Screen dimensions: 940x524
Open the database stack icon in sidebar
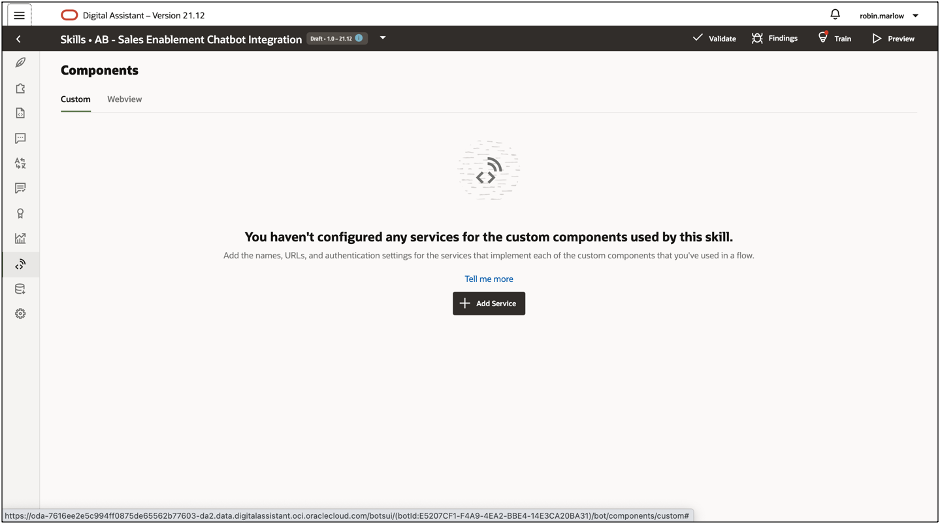pos(20,289)
